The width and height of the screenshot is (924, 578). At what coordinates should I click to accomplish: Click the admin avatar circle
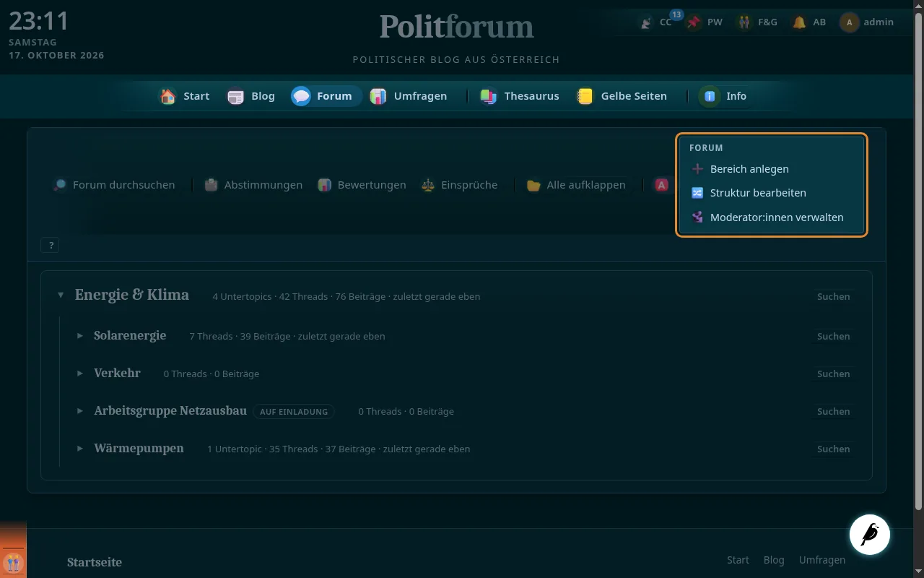849,22
